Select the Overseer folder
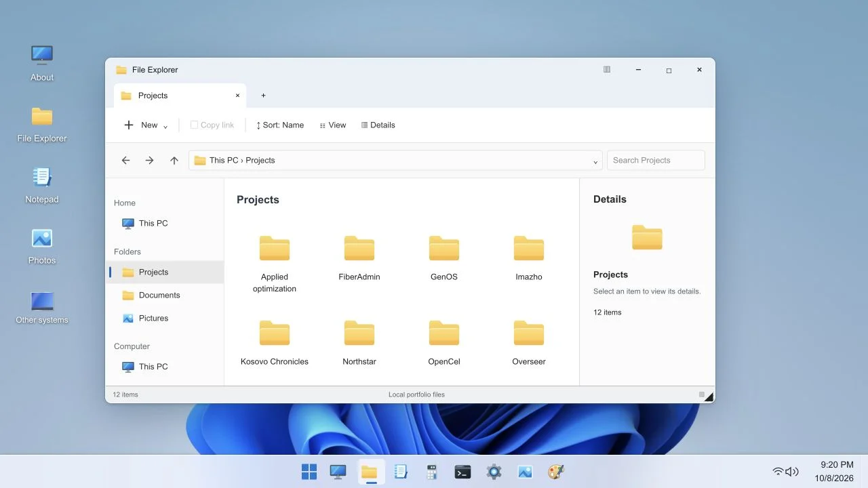868x488 pixels. (x=529, y=342)
